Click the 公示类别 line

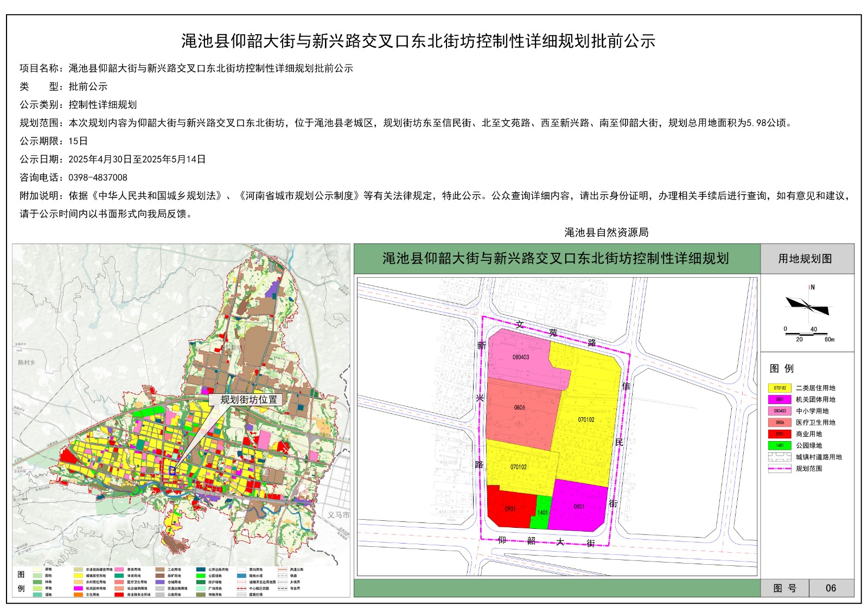78,105
